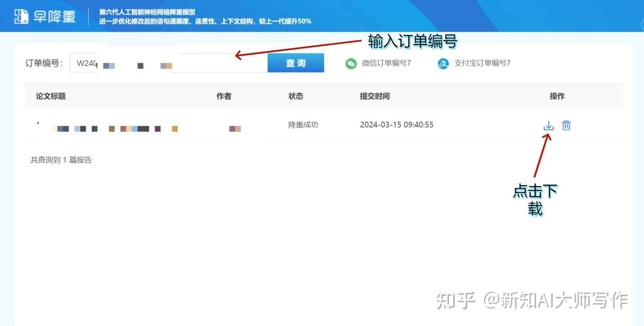Click the submission time 2024-03-15 09:40:55
The height and width of the screenshot is (326, 644).
click(x=396, y=125)
